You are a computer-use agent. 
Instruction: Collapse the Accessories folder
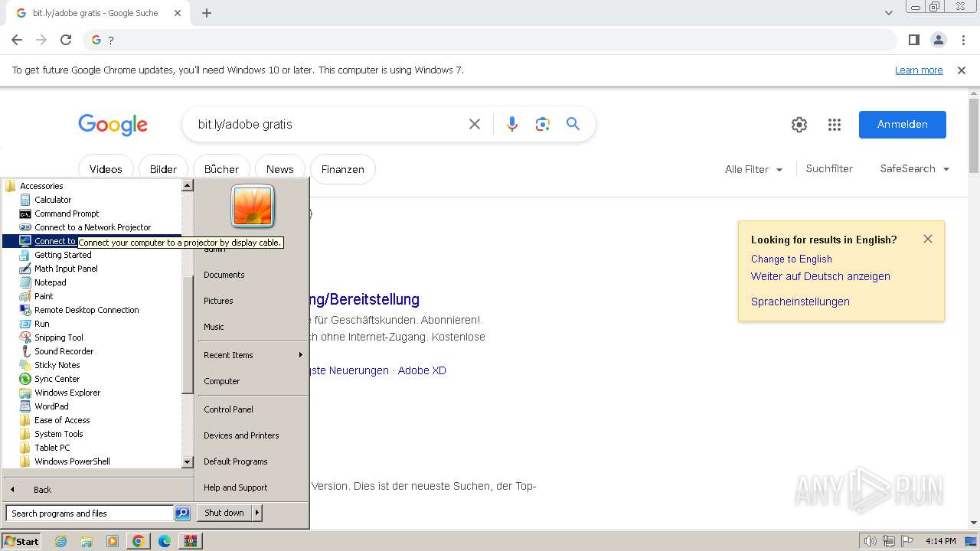pos(41,186)
